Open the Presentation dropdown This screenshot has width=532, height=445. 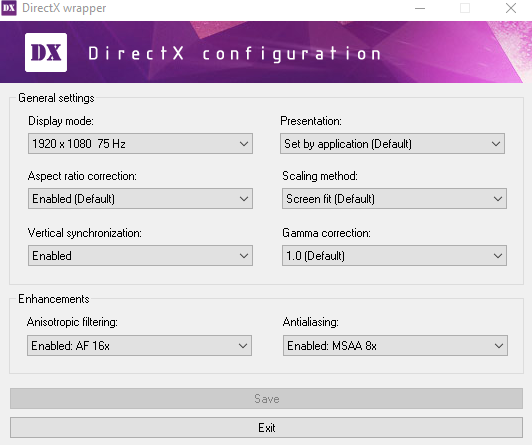(393, 143)
